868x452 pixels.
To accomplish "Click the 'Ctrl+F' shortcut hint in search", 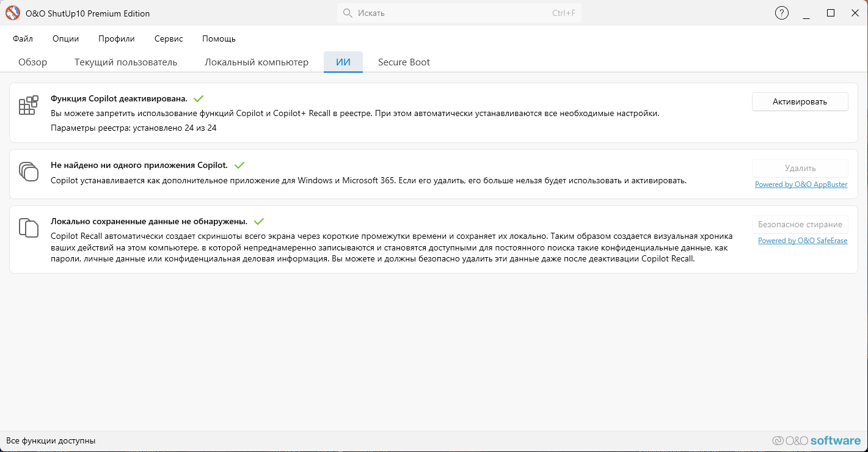I will click(564, 13).
